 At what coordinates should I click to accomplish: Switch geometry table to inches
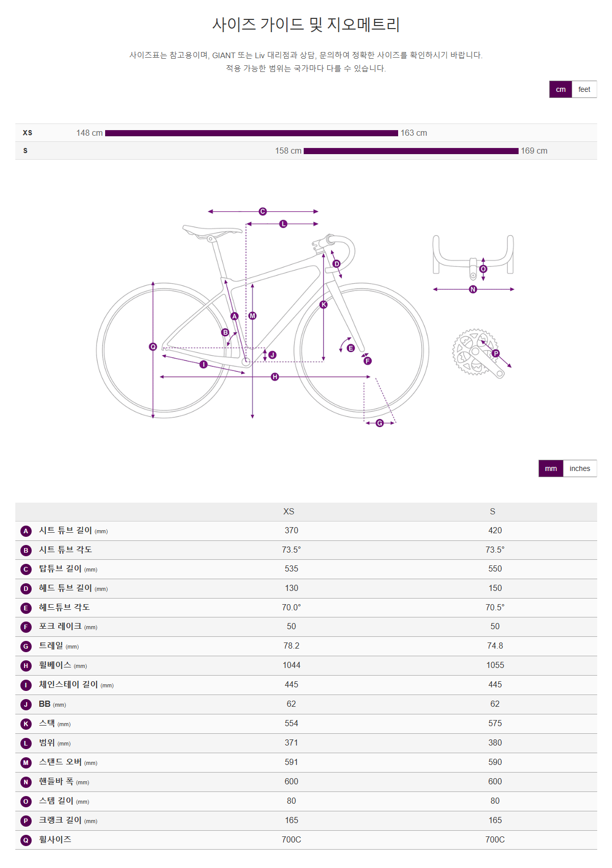tap(579, 468)
